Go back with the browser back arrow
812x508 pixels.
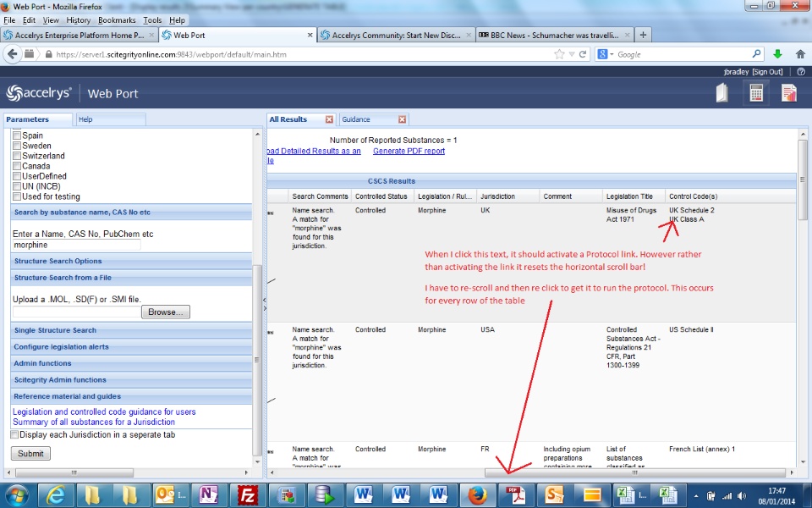pos(13,54)
